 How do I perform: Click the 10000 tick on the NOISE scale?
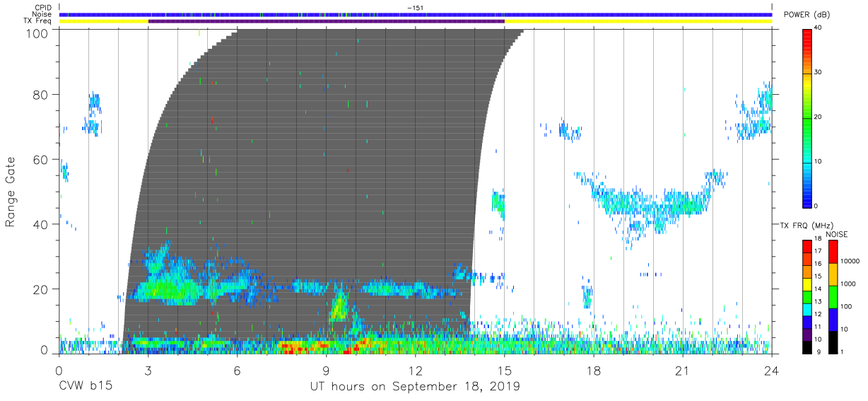tap(850, 261)
